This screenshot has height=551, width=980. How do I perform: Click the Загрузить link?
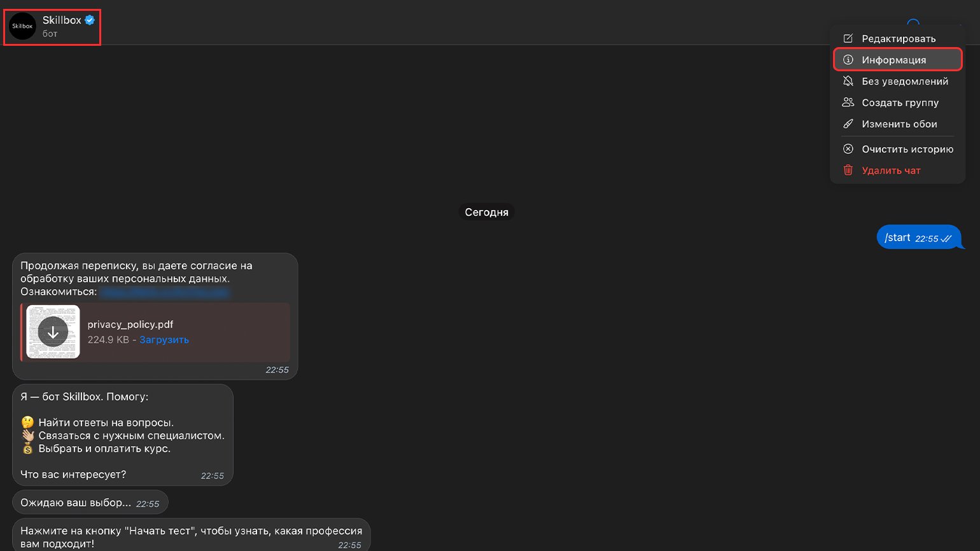pyautogui.click(x=164, y=340)
